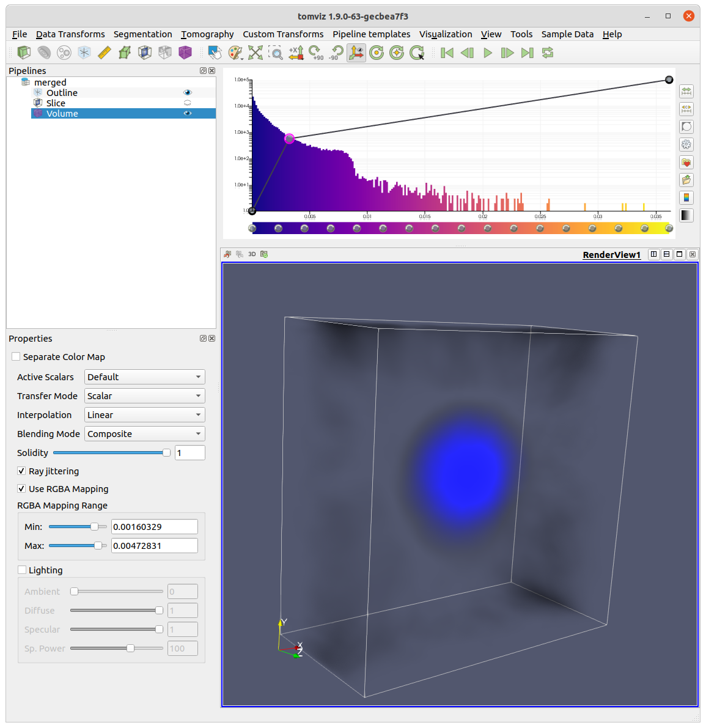Jump to last frame
Viewport: 706px width, 728px height.
point(528,53)
